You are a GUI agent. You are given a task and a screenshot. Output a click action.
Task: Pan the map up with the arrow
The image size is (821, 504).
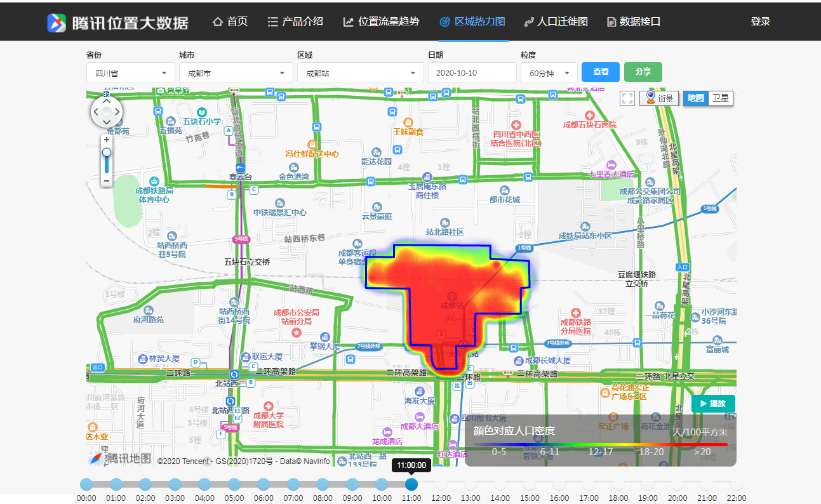107,100
